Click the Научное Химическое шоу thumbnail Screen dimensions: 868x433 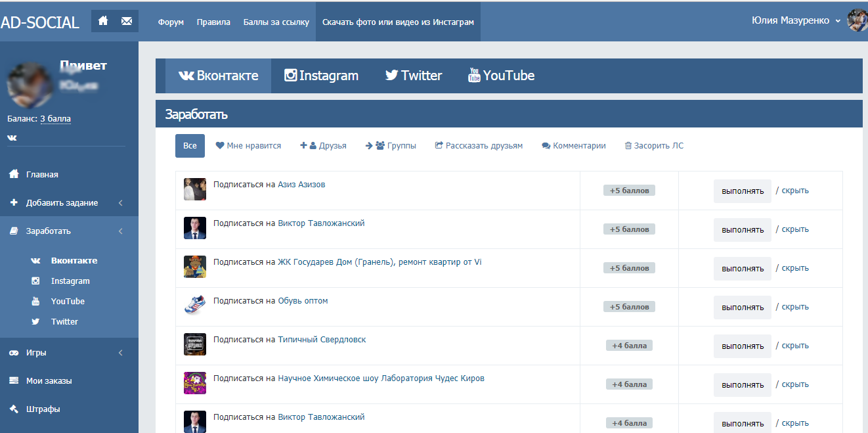point(195,383)
